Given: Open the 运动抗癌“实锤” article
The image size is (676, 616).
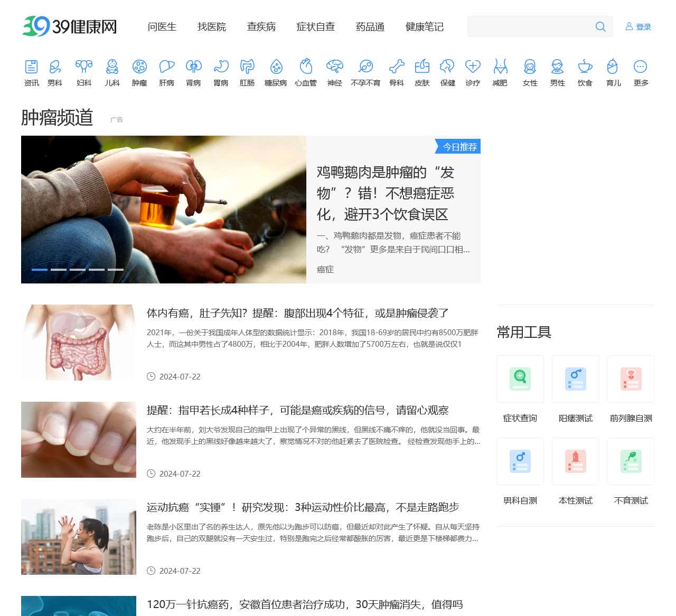Looking at the screenshot, I should point(303,507).
